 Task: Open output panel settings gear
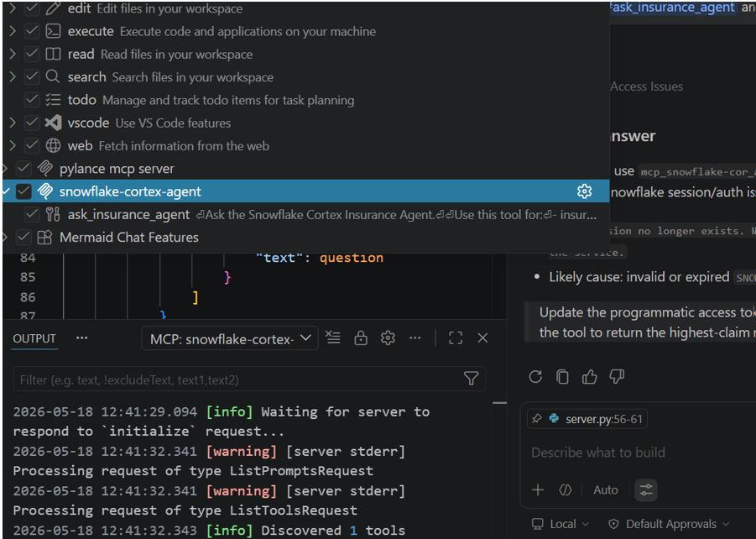pos(388,338)
